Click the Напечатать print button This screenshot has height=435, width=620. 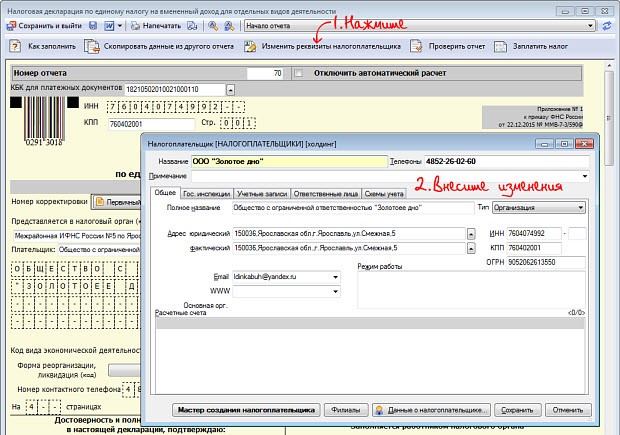tap(156, 26)
